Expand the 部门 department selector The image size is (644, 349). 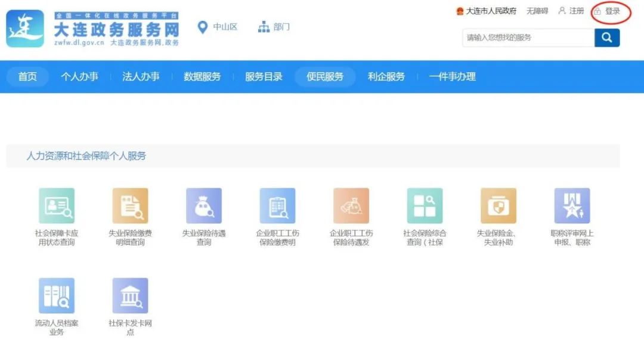pos(274,27)
